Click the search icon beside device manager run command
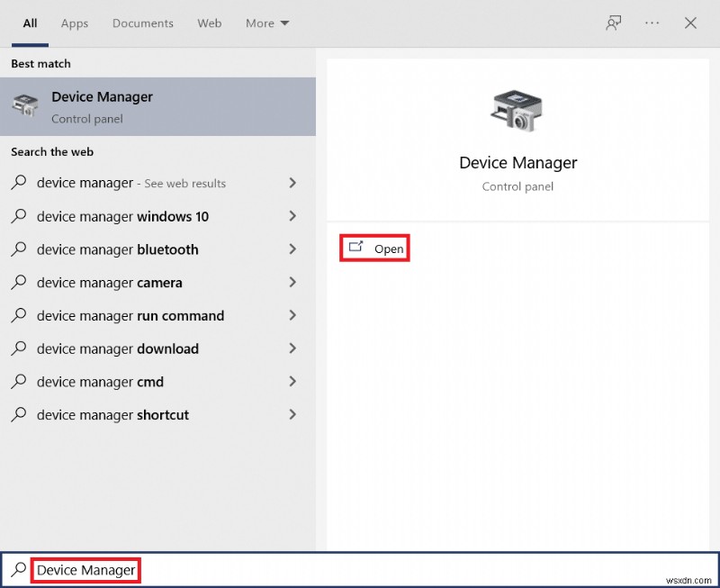The height and width of the screenshot is (588, 720). click(x=18, y=316)
